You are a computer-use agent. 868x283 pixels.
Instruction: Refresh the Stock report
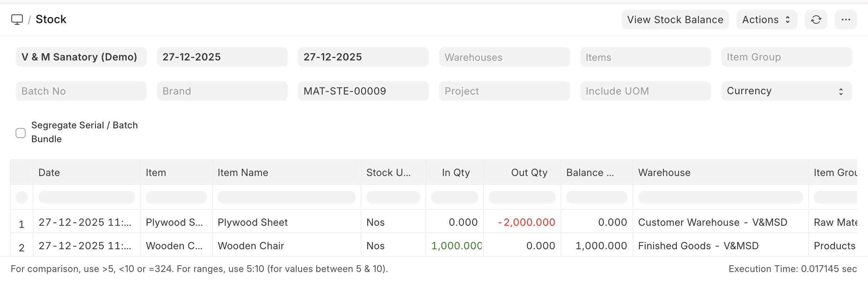point(816,20)
